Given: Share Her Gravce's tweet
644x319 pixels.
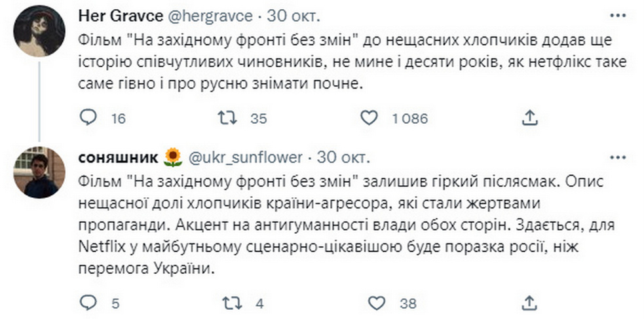Looking at the screenshot, I should pos(530,119).
